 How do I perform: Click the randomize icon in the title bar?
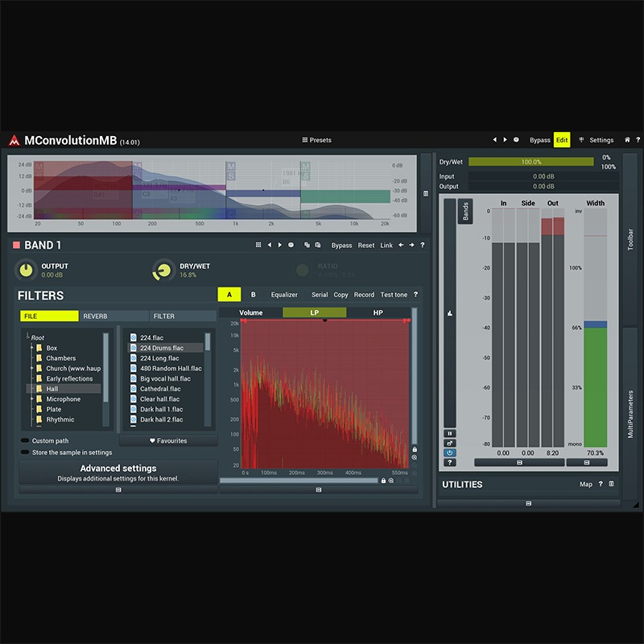coord(516,139)
